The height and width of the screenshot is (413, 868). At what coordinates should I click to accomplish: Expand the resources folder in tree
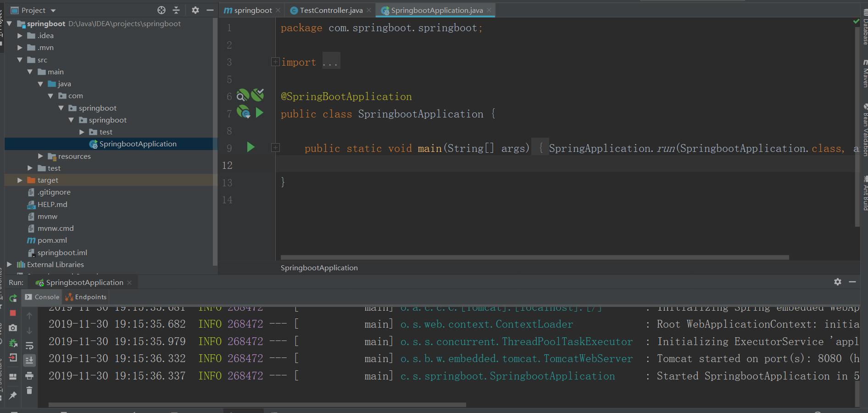pos(40,156)
